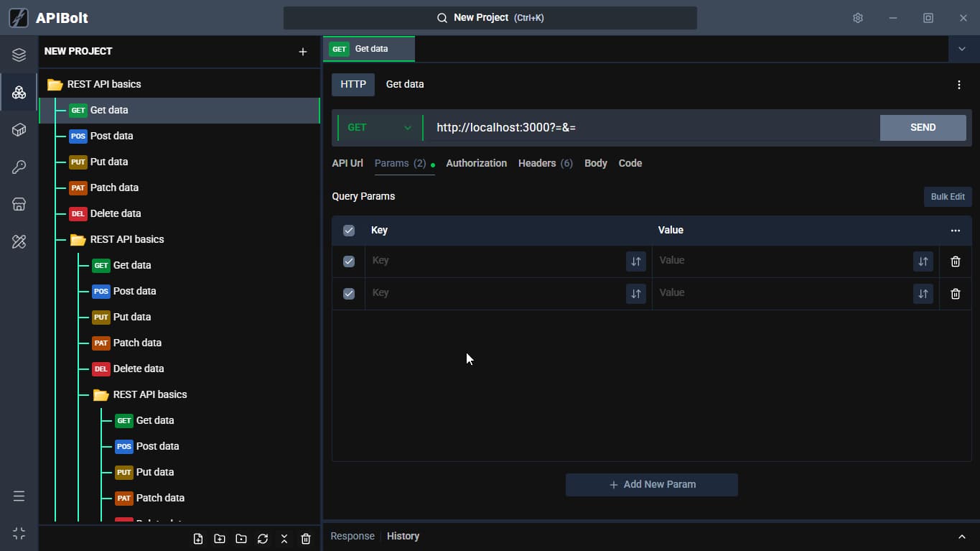This screenshot has height=551, width=980.
Task: Click the trash icon in sidebar footer
Action: click(306, 539)
